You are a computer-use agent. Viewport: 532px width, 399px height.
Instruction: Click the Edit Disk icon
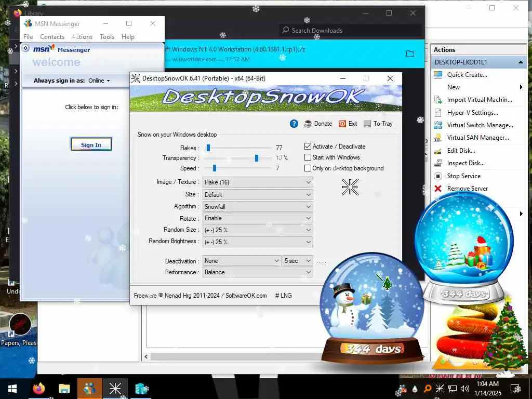(438, 151)
